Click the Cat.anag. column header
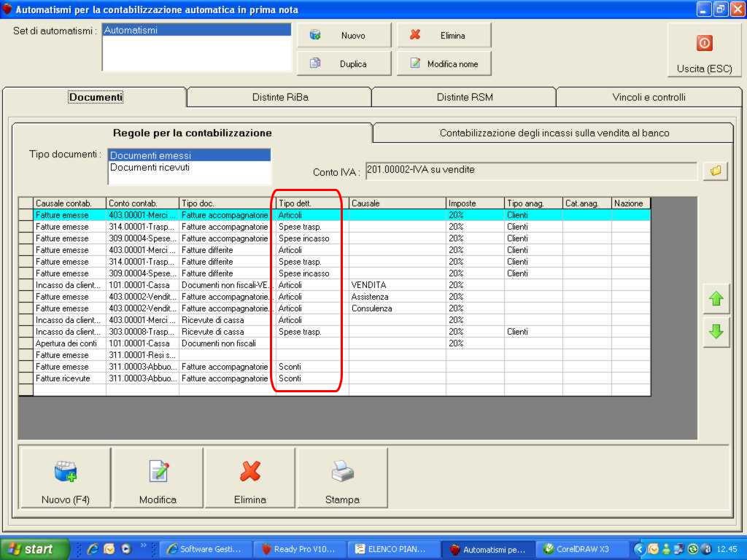Image resolution: width=747 pixels, height=560 pixels. point(587,203)
